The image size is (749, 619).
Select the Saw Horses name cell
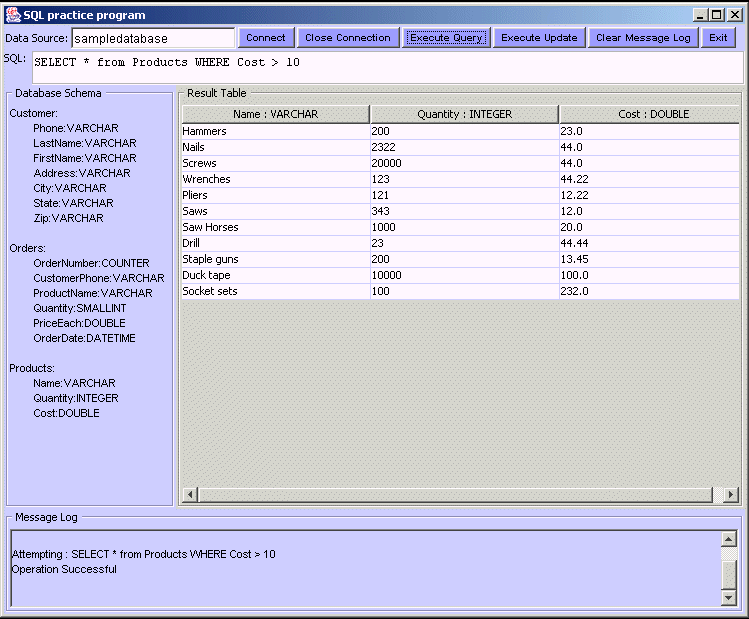(276, 227)
